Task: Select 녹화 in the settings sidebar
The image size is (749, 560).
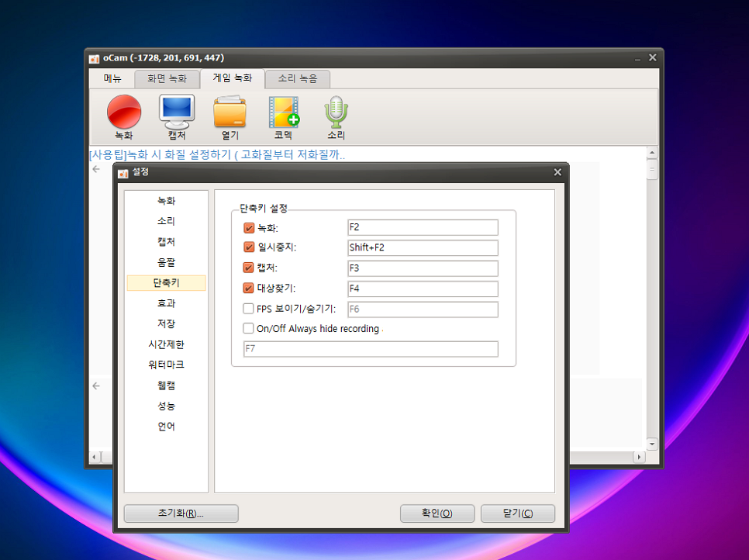Action: tap(166, 201)
